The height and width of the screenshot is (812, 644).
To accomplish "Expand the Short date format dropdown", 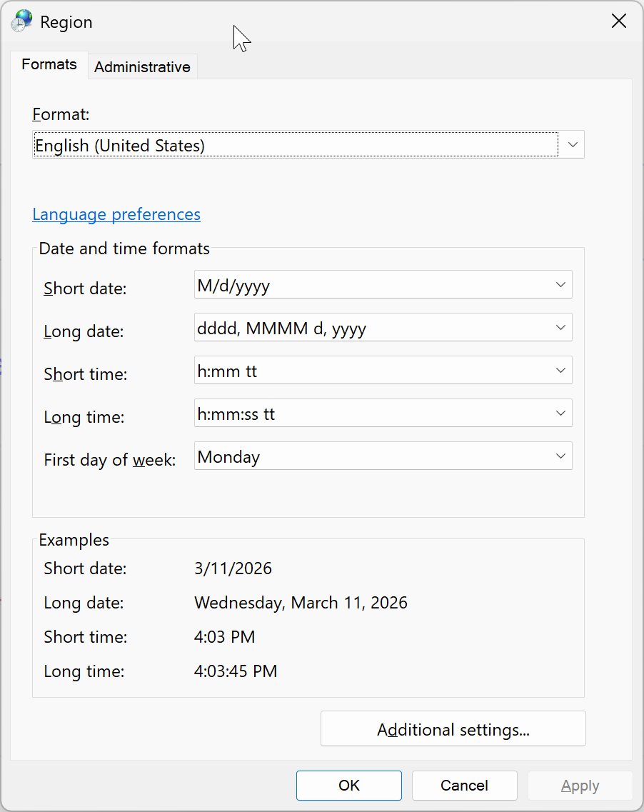I will click(383, 285).
